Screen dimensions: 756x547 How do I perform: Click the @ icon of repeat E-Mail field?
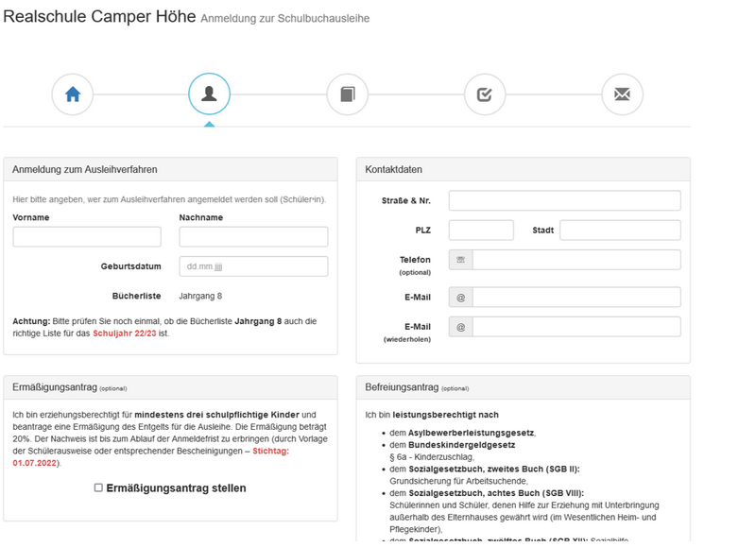[461, 327]
